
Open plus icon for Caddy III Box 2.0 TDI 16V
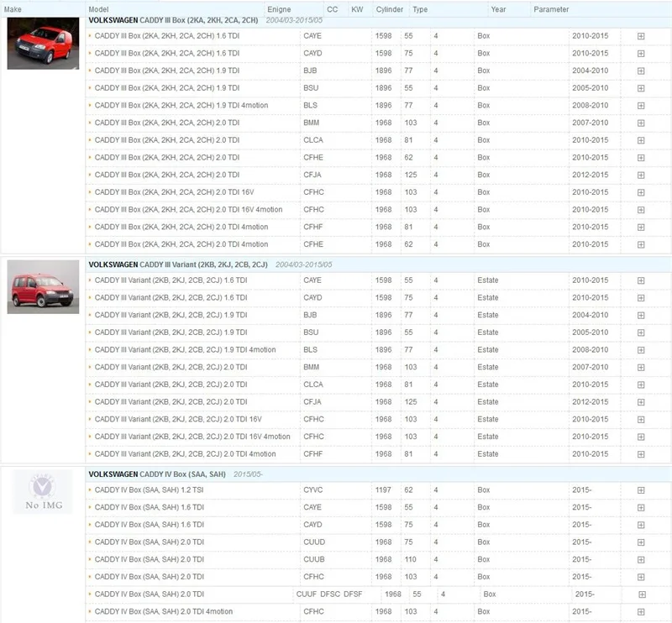(x=641, y=192)
